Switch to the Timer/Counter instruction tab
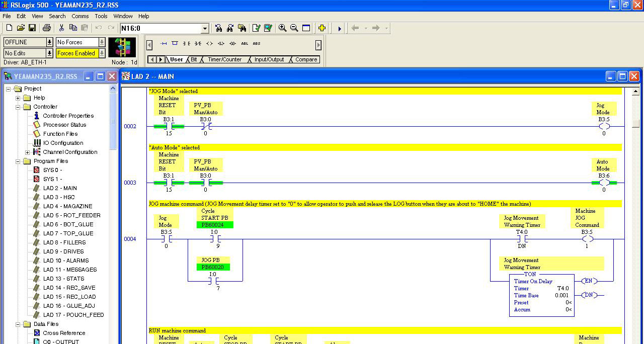This screenshot has height=344, width=644. (224, 59)
